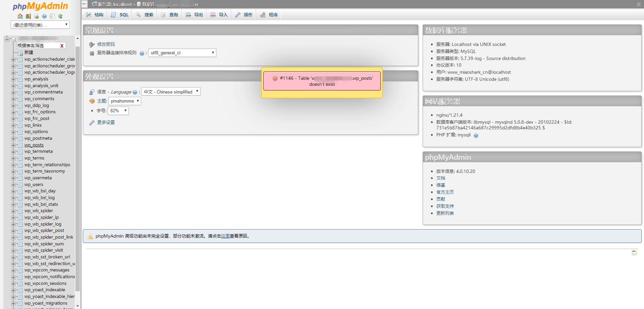The image size is (644, 309).
Task: Click table icon beside wp_comments
Action: click(20, 99)
